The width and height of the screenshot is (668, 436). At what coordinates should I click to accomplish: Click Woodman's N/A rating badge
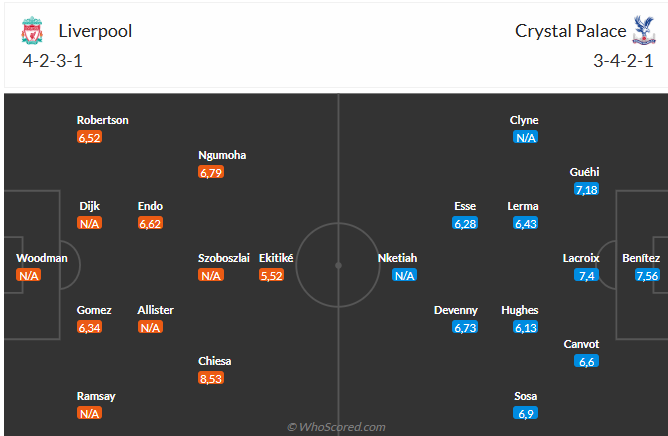pos(28,275)
